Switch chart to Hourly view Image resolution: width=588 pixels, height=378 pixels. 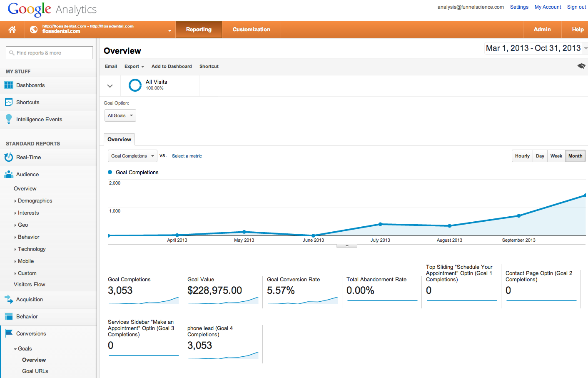click(x=522, y=156)
